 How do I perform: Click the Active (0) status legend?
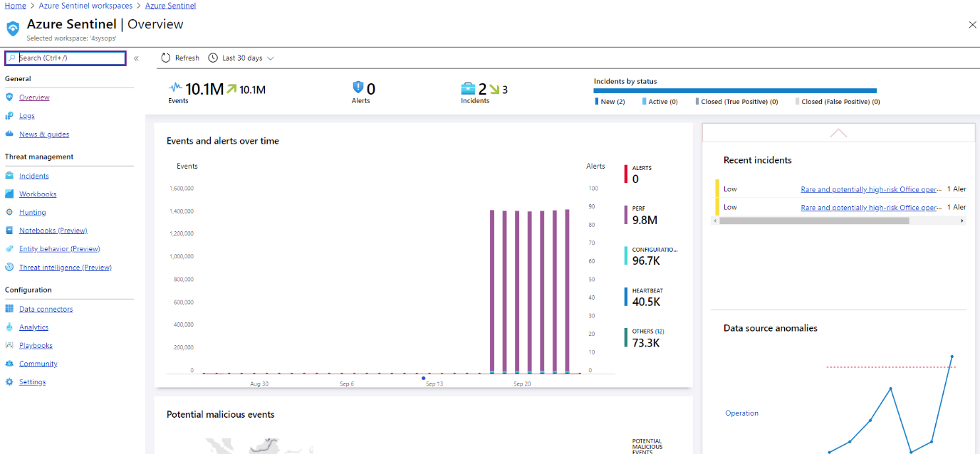pos(660,102)
